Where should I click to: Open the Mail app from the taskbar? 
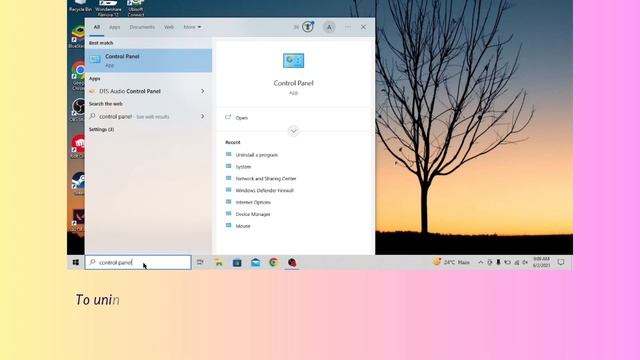256,262
